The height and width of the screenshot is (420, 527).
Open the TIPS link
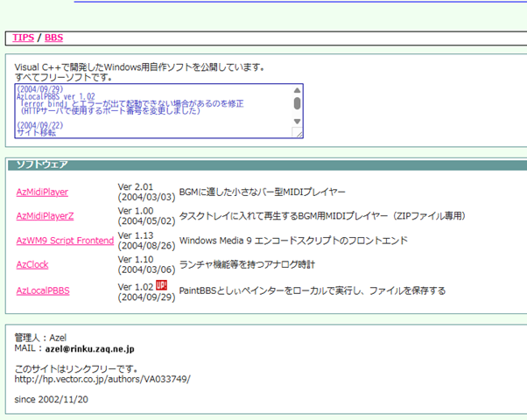pyautogui.click(x=23, y=38)
